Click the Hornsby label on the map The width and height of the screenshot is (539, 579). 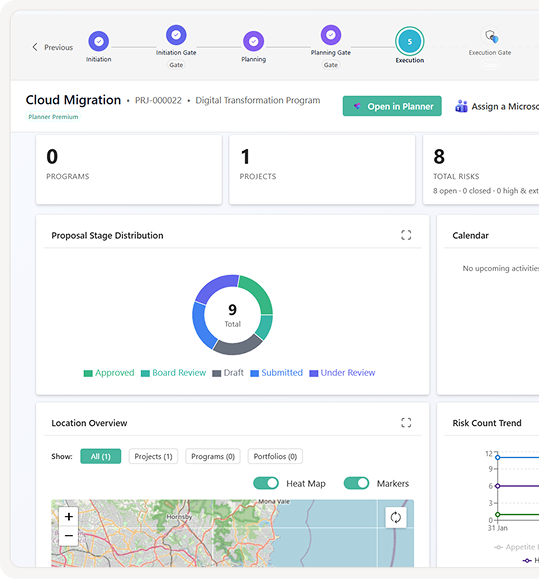[179, 517]
